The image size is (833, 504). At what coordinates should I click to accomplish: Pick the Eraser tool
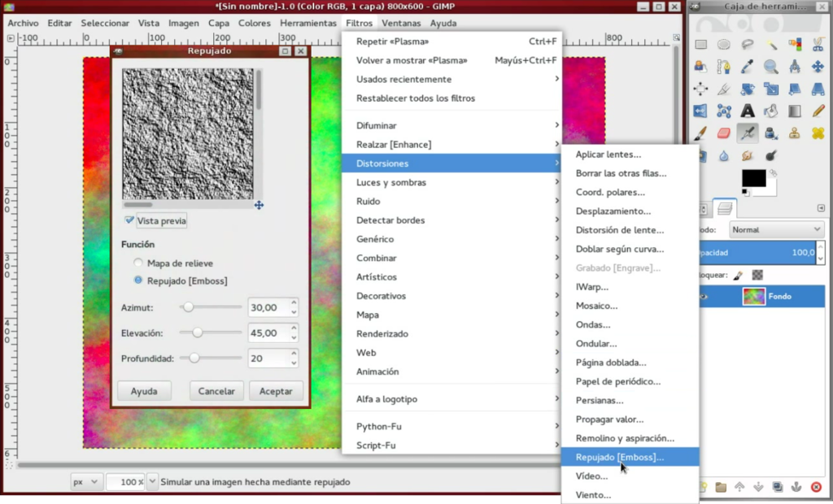pos(723,134)
